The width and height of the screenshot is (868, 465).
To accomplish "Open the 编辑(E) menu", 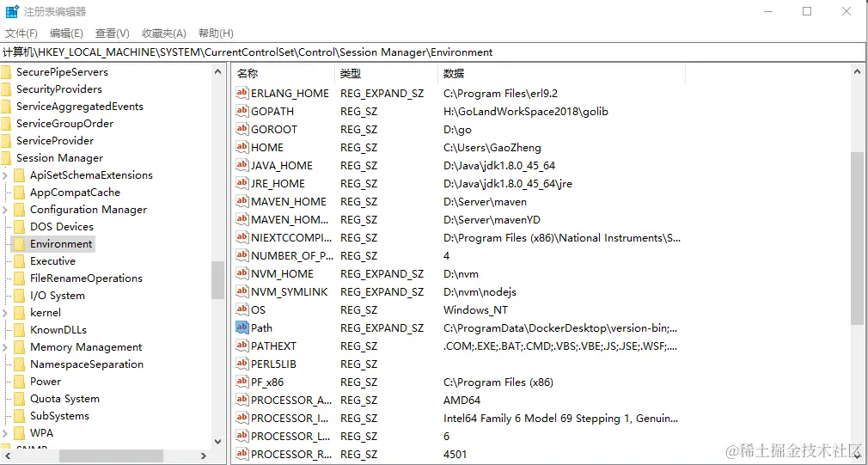I will click(x=66, y=34).
